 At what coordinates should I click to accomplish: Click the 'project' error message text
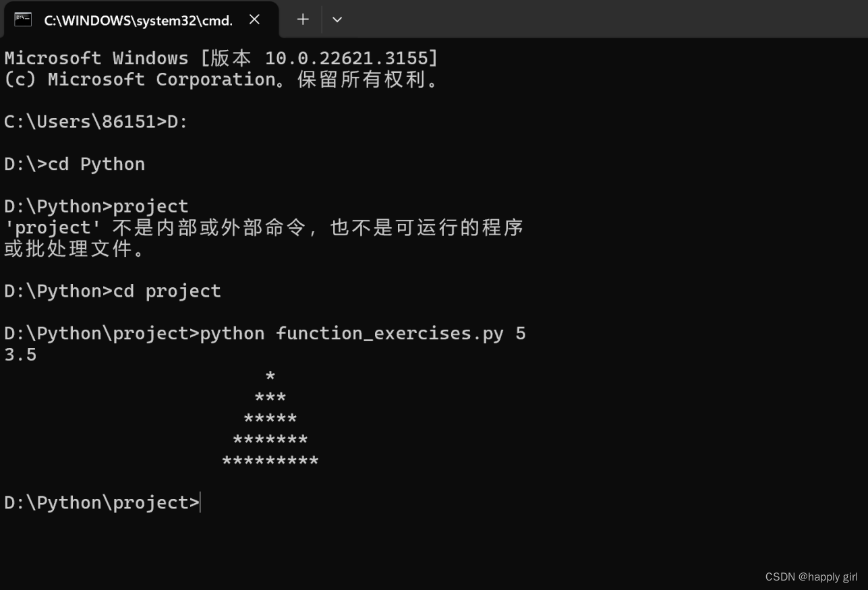tap(263, 227)
